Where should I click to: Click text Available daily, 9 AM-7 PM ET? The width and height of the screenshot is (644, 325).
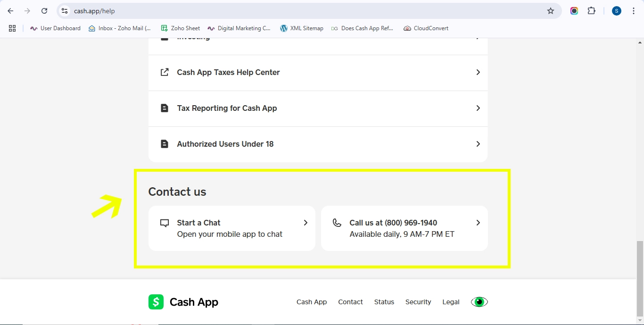tap(402, 234)
